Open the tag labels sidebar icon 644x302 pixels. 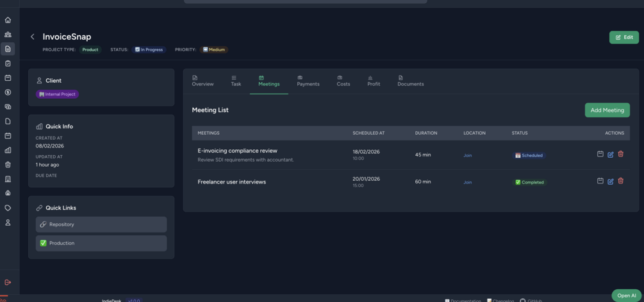pyautogui.click(x=8, y=208)
